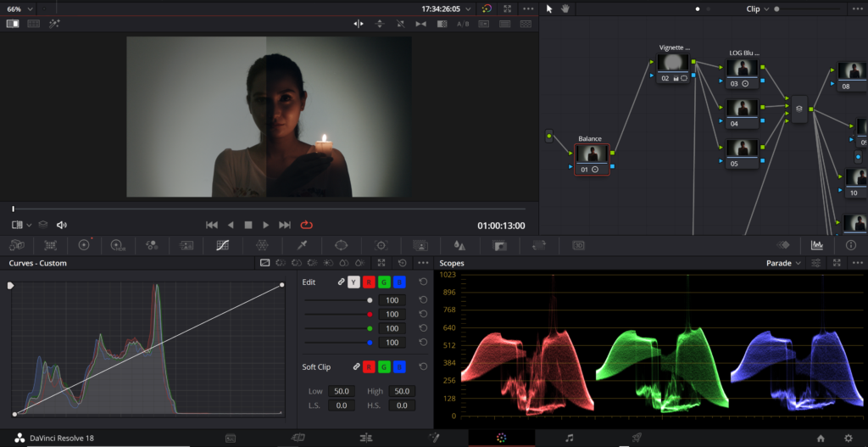Select the hand pan tool in node editor
Viewport: 868px width, 447px height.
(565, 8)
